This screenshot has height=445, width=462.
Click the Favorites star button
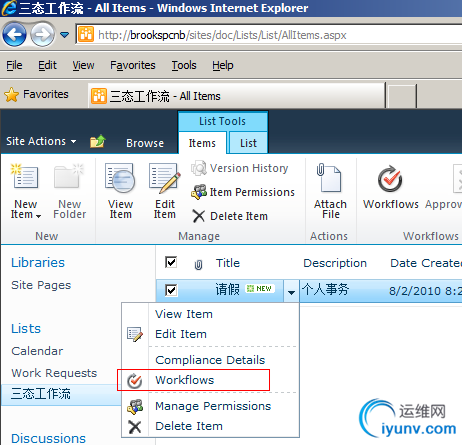click(x=36, y=95)
